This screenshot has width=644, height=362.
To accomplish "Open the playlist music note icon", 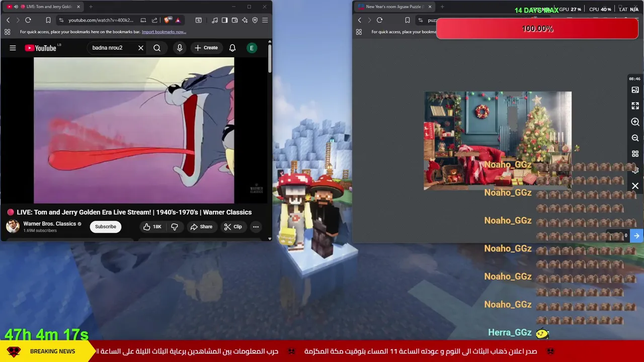I will click(215, 20).
